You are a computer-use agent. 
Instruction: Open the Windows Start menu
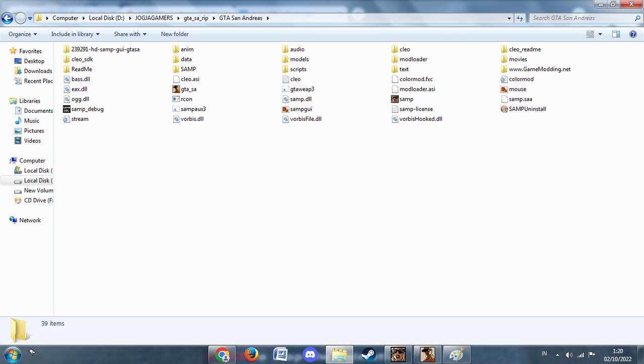pos(13,354)
